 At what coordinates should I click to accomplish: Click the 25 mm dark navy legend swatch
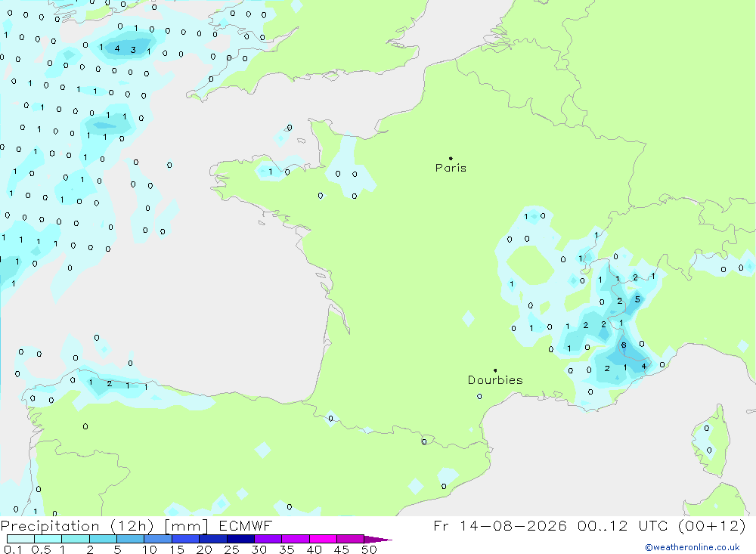(x=240, y=539)
